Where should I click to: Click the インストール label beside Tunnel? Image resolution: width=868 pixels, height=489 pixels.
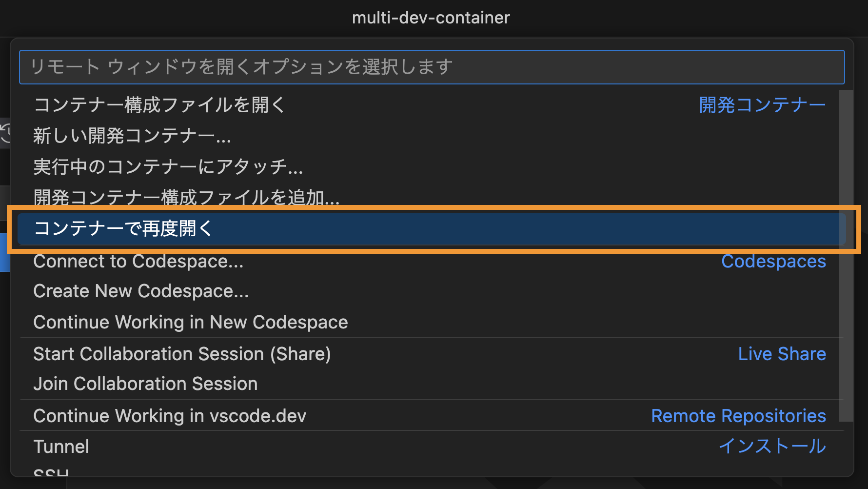pyautogui.click(x=773, y=446)
